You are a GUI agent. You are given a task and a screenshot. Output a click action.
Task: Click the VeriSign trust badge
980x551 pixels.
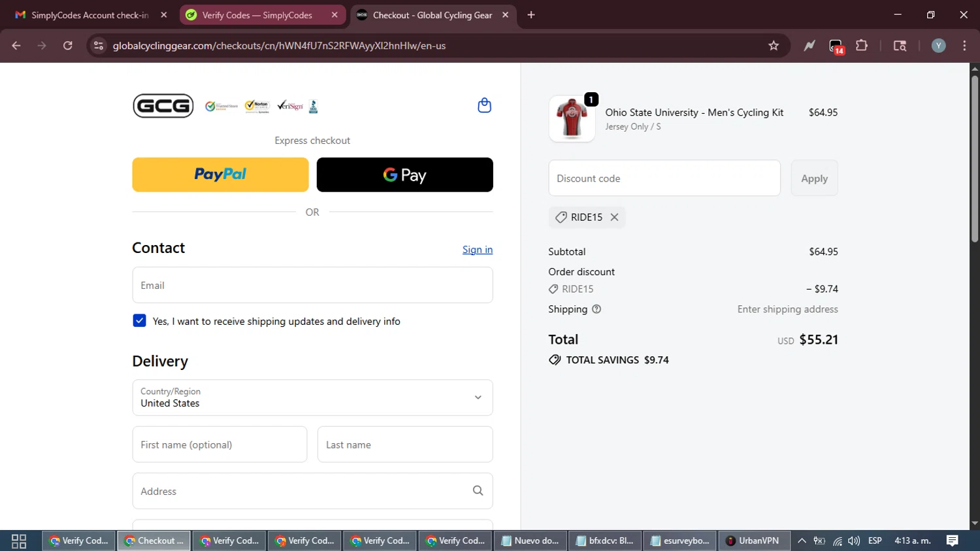pyautogui.click(x=290, y=105)
